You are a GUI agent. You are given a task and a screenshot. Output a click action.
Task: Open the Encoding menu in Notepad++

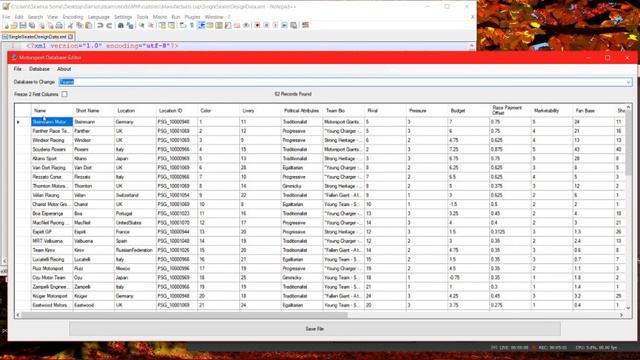click(x=73, y=17)
